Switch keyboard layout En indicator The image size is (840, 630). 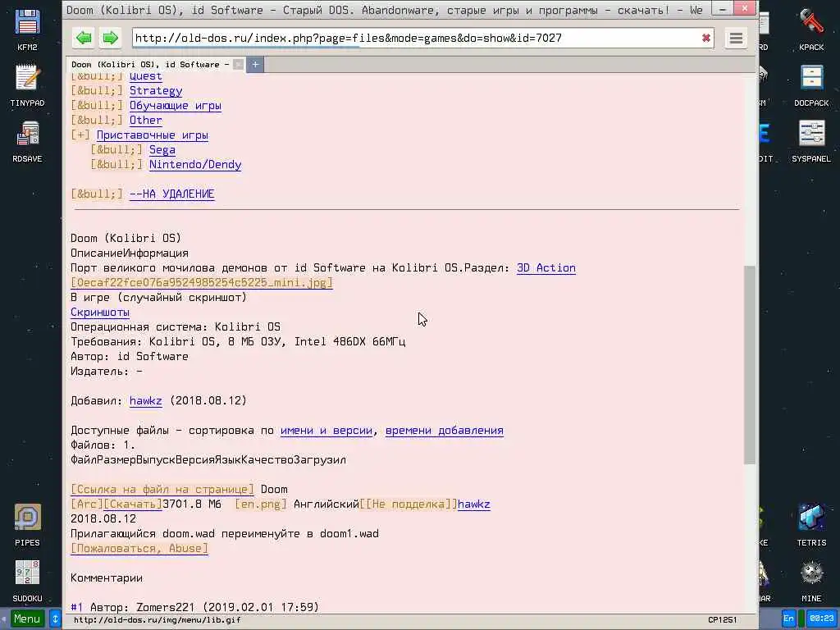[x=788, y=619]
